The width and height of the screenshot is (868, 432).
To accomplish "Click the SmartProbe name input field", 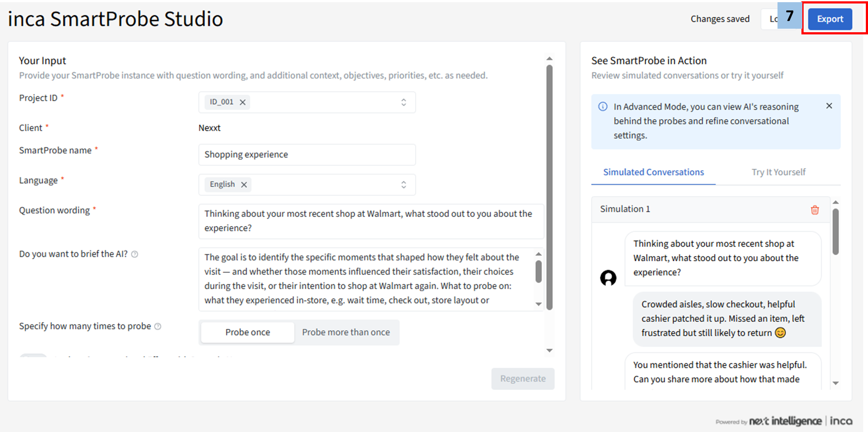I will pyautogui.click(x=307, y=155).
